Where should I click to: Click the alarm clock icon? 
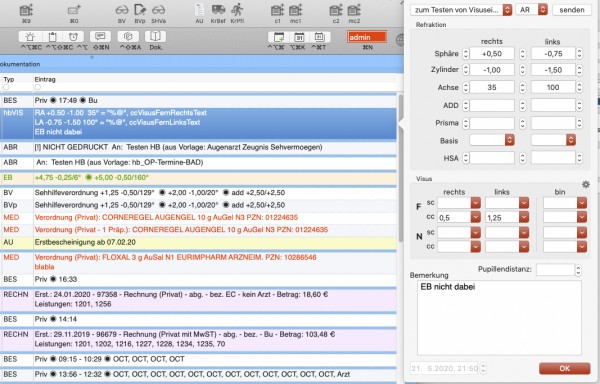point(73,37)
